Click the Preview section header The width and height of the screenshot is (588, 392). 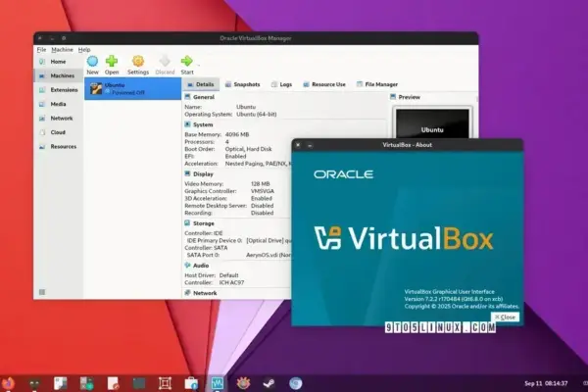pos(409,97)
